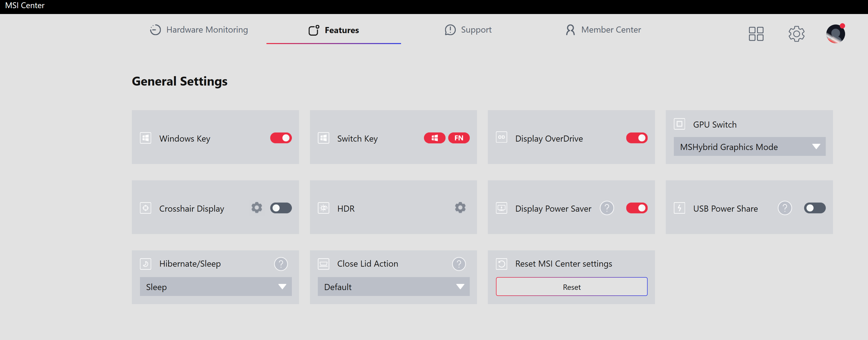The image size is (868, 340).
Task: Expand GPU Switch graphics mode dropdown
Action: pyautogui.click(x=749, y=147)
